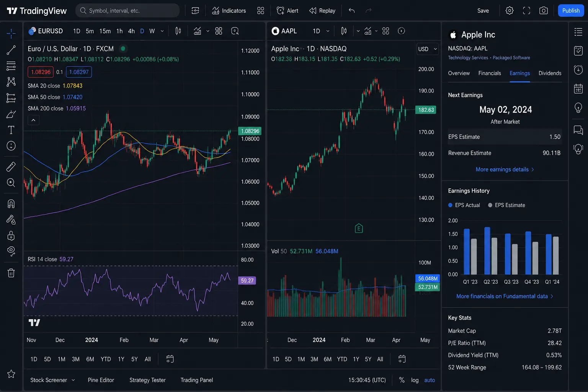
Task: Open the chats panel icon
Action: tap(578, 130)
